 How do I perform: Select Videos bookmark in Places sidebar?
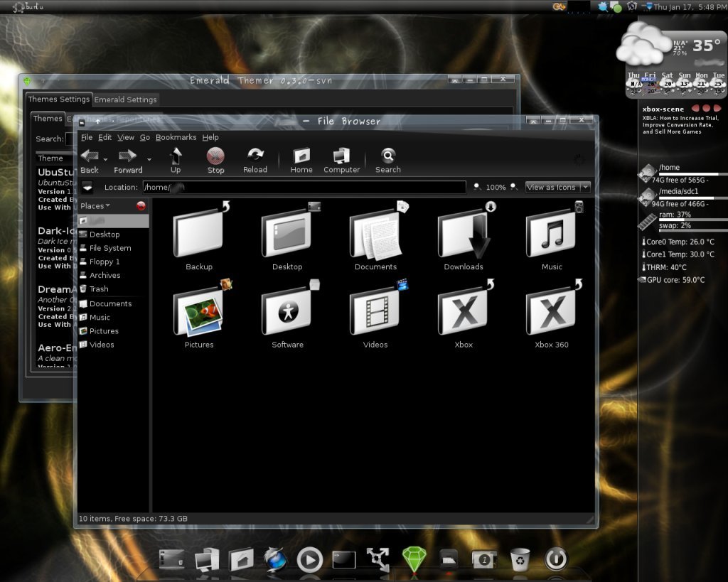113,345
